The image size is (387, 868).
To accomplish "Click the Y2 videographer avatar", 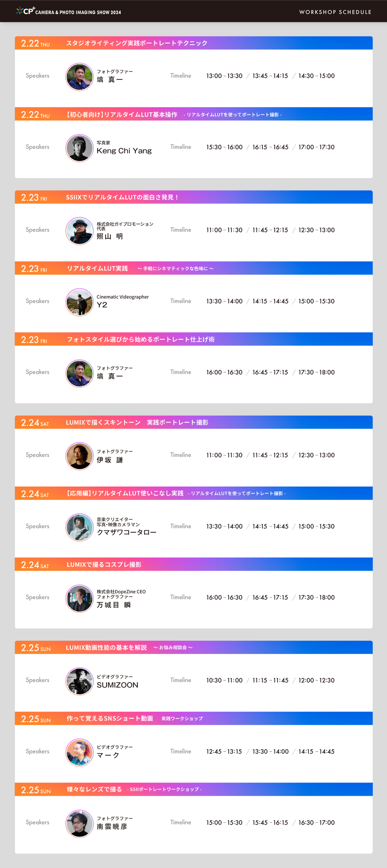I will tap(79, 302).
